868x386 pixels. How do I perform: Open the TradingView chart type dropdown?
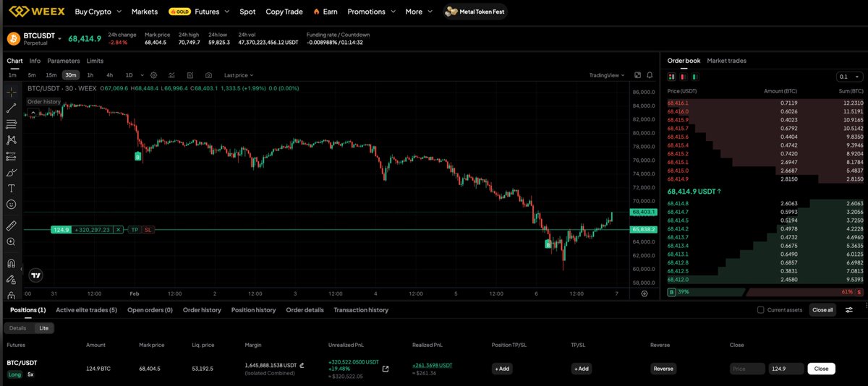tap(607, 75)
